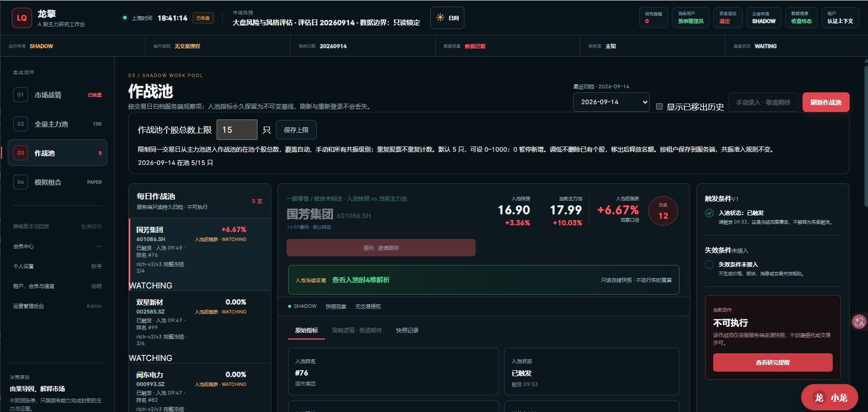Click the 租户 认证上下文 header button
This screenshot has height=412, width=868.
point(840,18)
